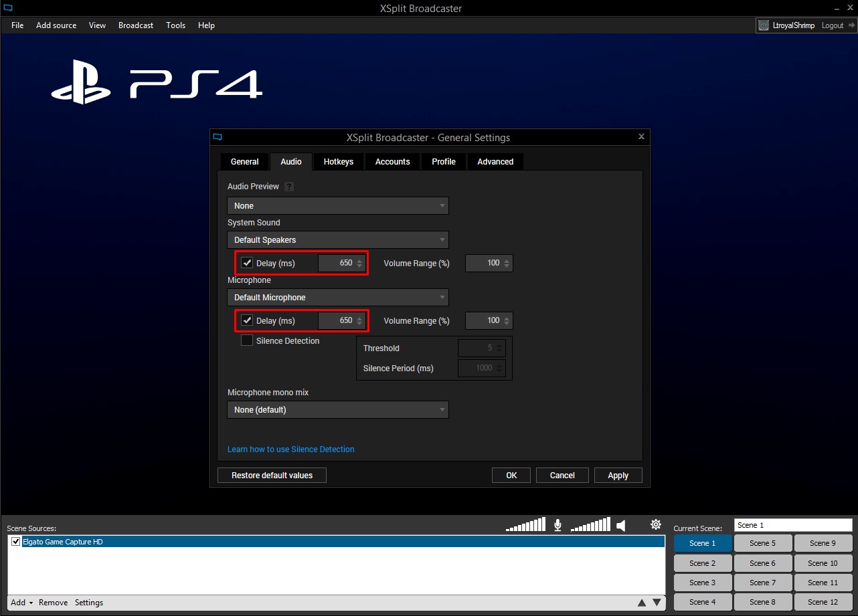Viewport: 858px width, 616px height.
Task: Enable Silence Detection
Action: (246, 340)
